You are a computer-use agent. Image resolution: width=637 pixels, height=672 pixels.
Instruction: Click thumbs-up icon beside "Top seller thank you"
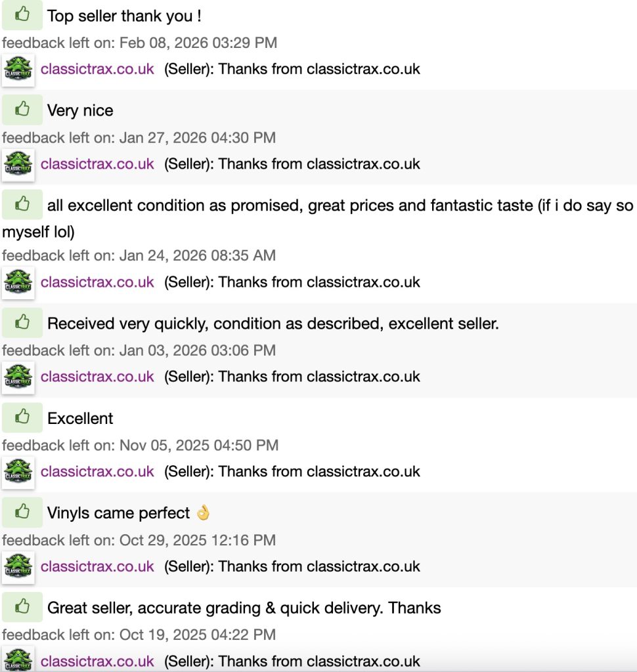[22, 14]
